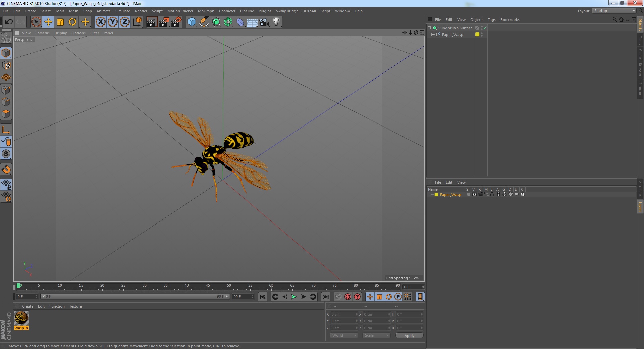Open the deformer objects palette
This screenshot has width=644, height=349.
point(240,22)
